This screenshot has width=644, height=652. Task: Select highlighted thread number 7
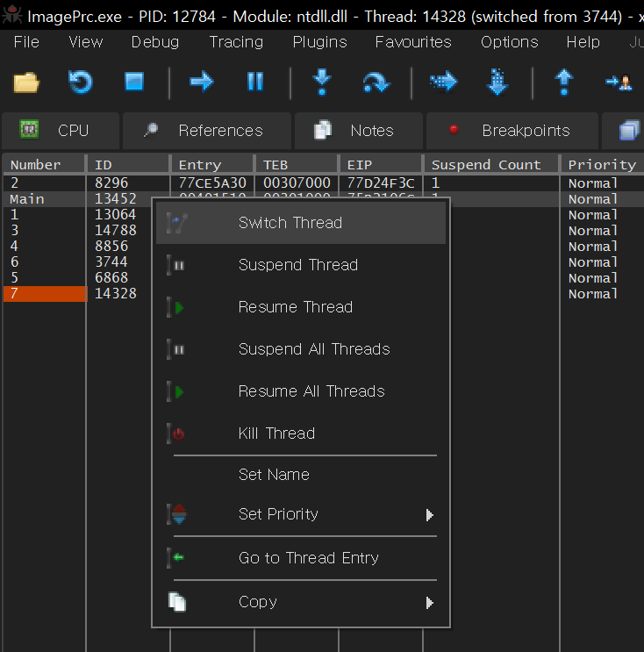tap(45, 294)
